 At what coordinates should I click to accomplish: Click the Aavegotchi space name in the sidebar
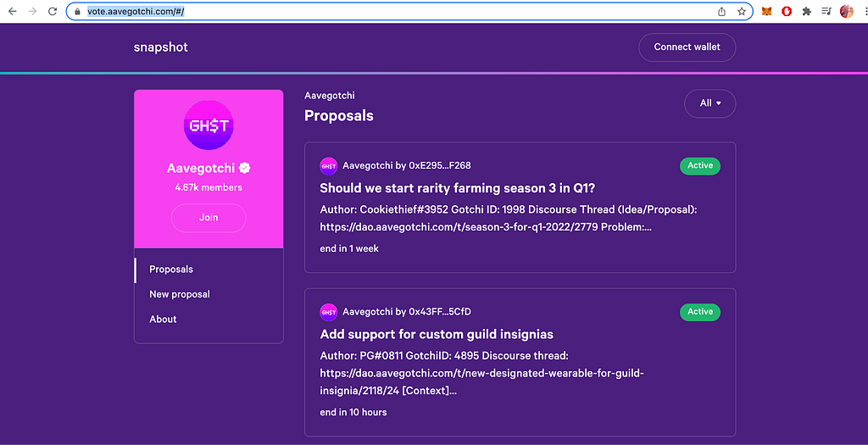[x=201, y=169]
